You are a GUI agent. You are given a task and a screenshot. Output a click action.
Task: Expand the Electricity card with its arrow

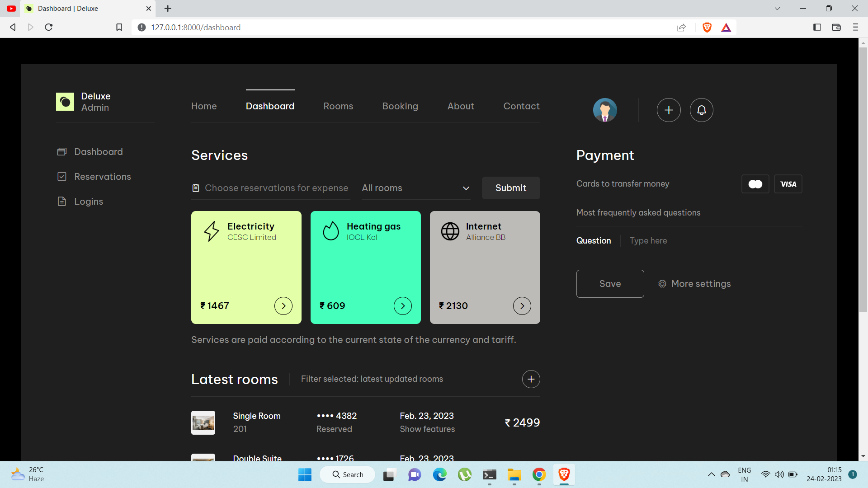coord(283,305)
